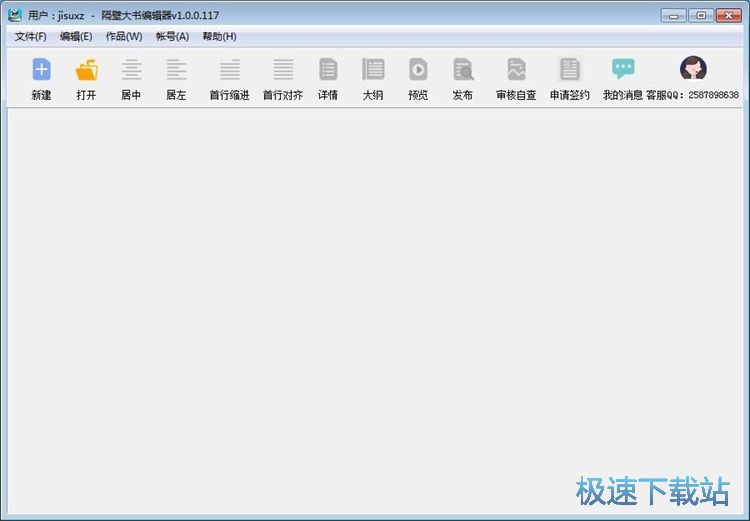Click the customer service avatar icon
The width and height of the screenshot is (750, 521).
(693, 68)
